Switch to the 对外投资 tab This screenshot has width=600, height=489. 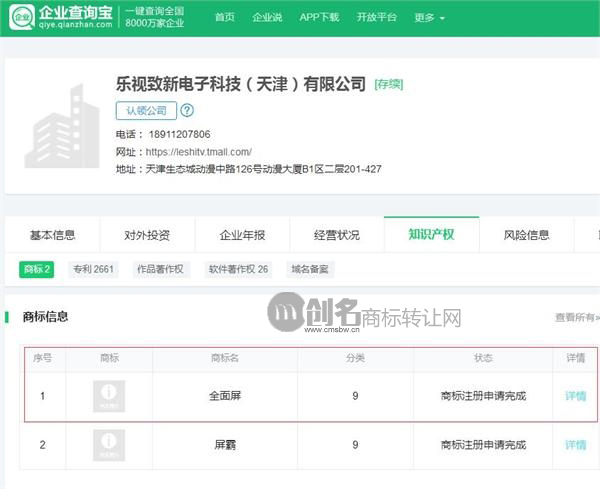(147, 236)
